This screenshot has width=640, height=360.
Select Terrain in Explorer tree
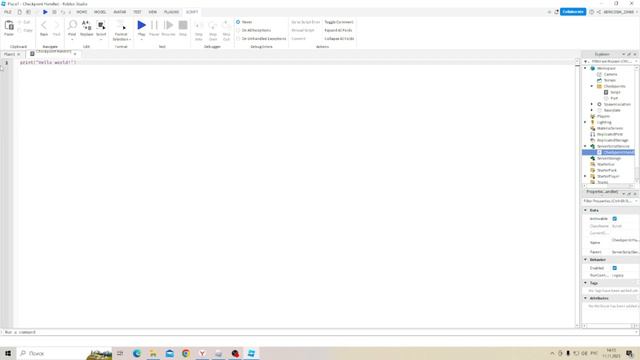click(609, 80)
